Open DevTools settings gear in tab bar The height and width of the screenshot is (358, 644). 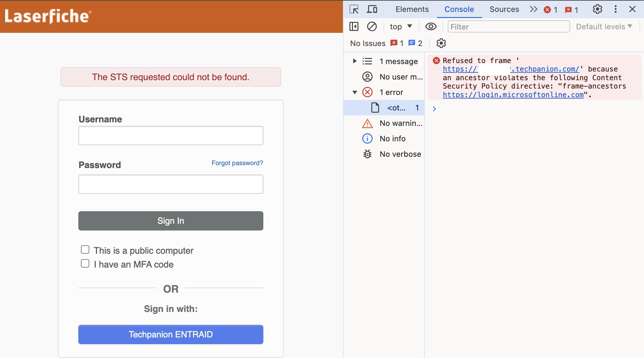tap(597, 9)
